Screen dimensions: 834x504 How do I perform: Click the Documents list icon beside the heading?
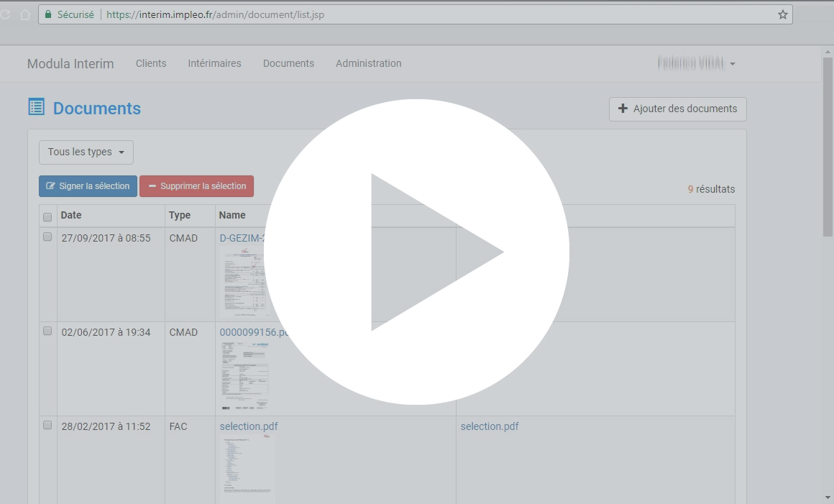pos(36,107)
